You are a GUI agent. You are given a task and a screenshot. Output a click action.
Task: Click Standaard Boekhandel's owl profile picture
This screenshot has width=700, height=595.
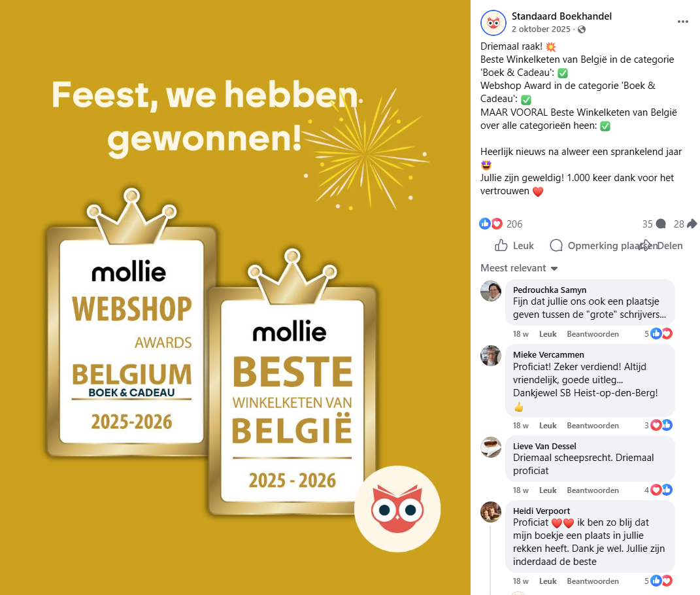[493, 22]
